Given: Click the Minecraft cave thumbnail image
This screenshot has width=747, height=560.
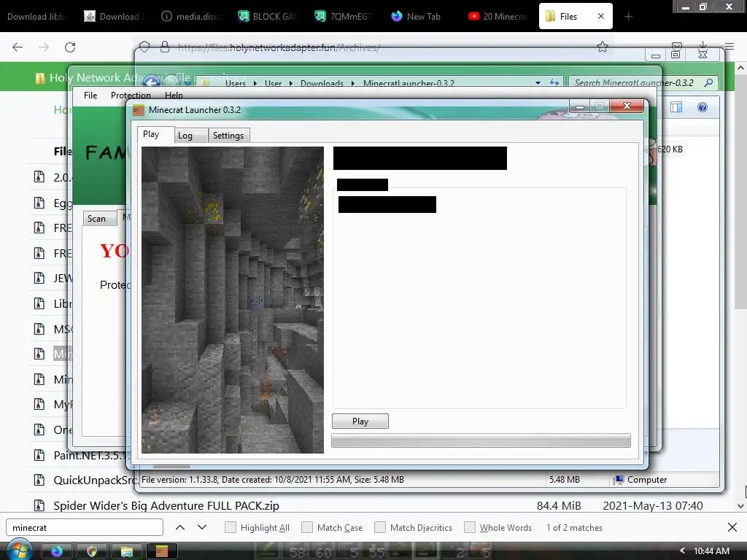Looking at the screenshot, I should coord(233,300).
